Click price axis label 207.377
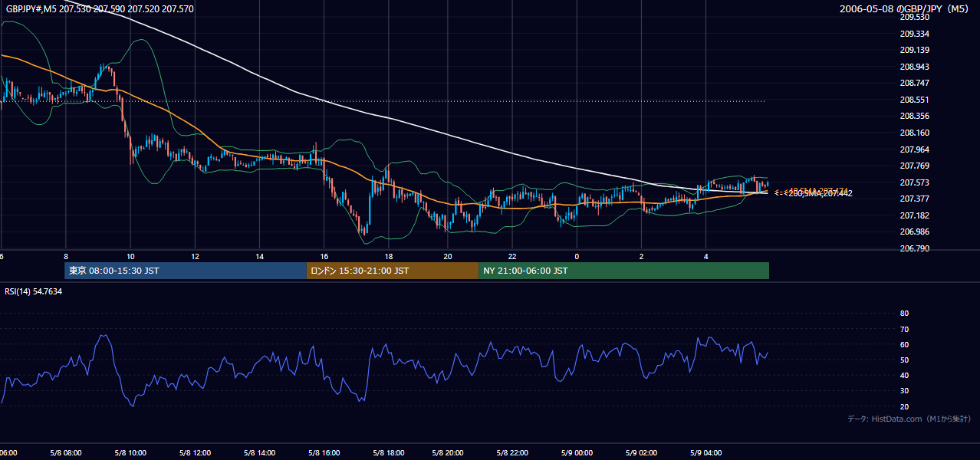Image resolution: width=980 pixels, height=460 pixels. [914, 199]
